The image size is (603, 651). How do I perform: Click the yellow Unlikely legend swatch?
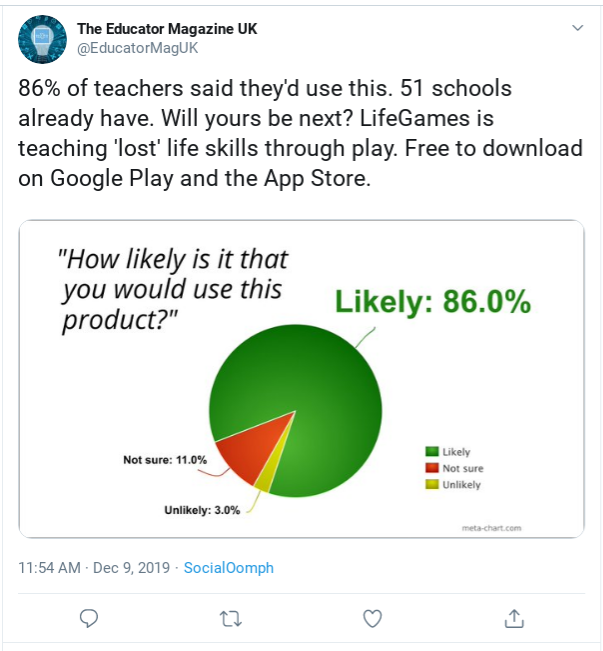432,484
